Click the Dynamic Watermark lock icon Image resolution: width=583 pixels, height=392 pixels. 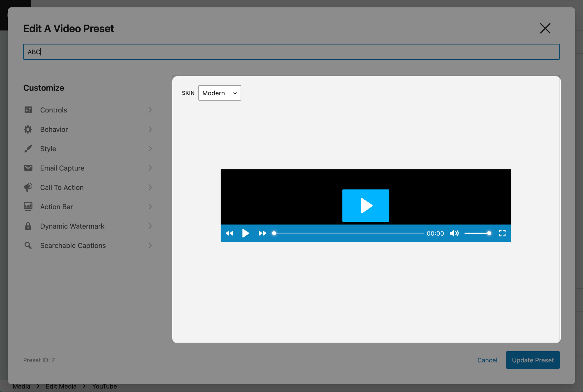28,226
